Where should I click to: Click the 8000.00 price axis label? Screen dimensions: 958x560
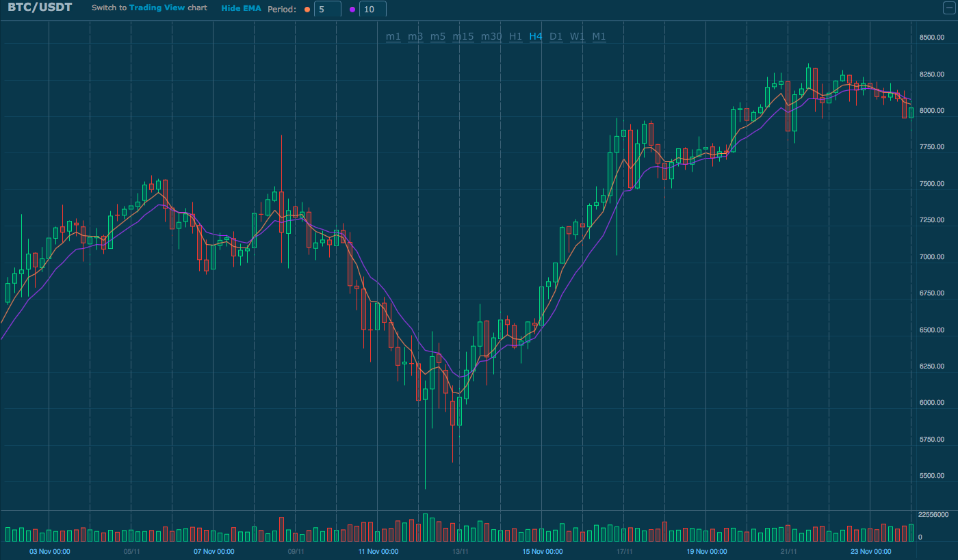[933, 109]
